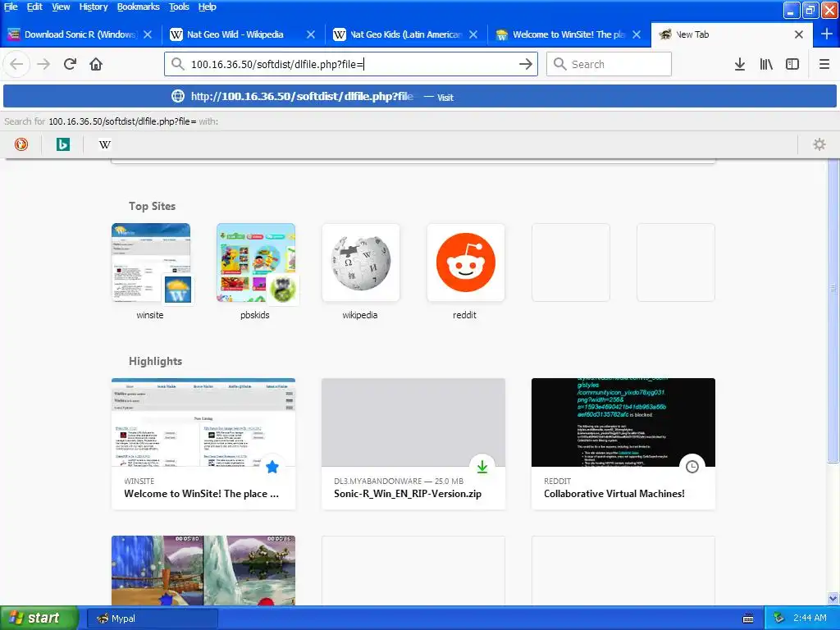The image size is (840, 630).
Task: Go back with the back arrow button
Action: (x=16, y=64)
